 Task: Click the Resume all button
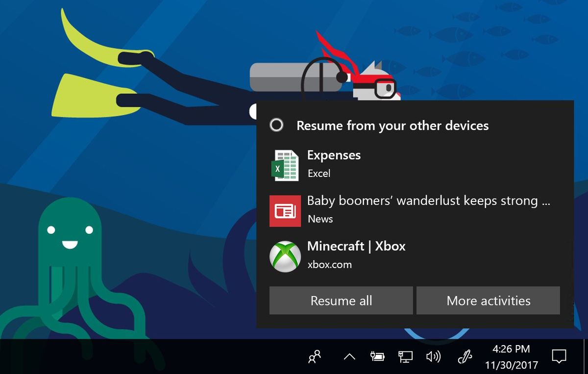(x=341, y=300)
